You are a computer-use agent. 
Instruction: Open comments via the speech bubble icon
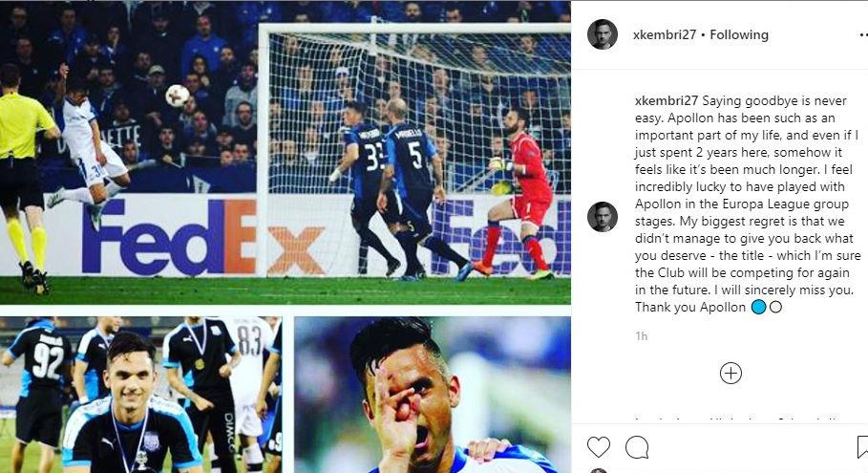click(x=637, y=447)
